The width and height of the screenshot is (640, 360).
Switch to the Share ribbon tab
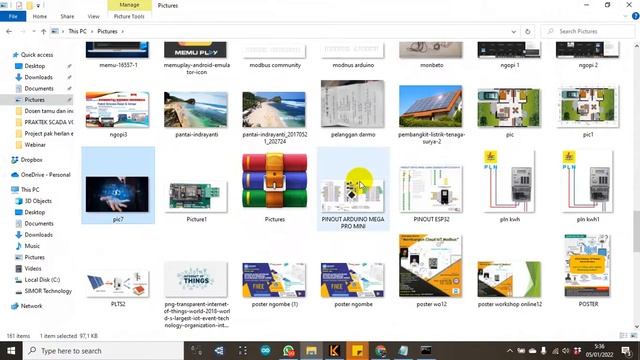click(x=67, y=16)
